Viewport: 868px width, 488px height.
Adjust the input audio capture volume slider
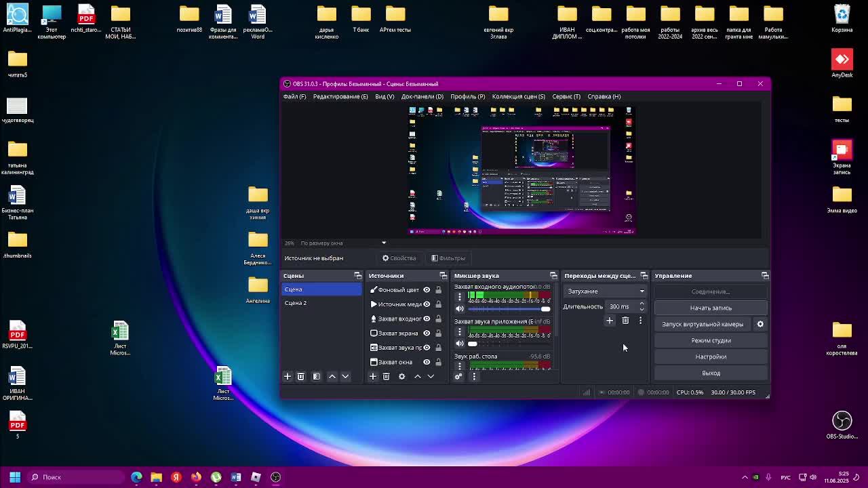(509, 309)
